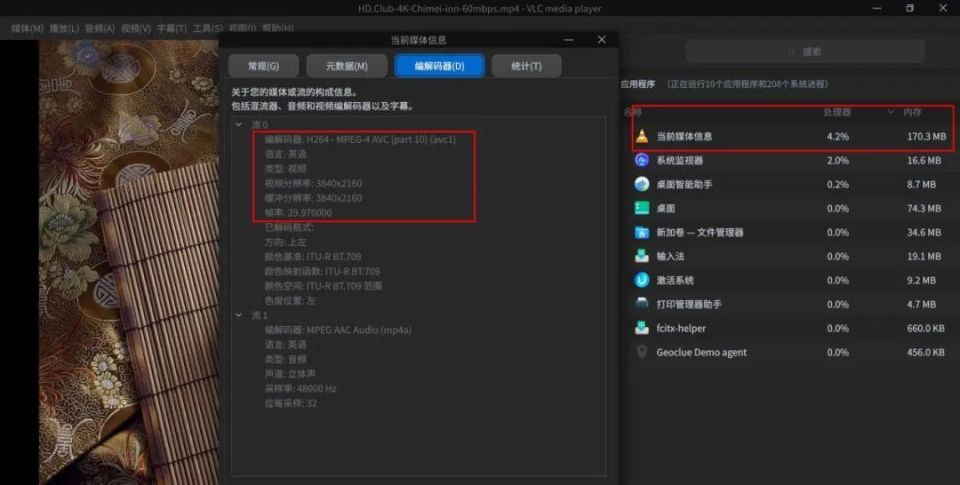960x485 pixels.
Task: Select the 激活系统 process name
Action: (x=675, y=280)
